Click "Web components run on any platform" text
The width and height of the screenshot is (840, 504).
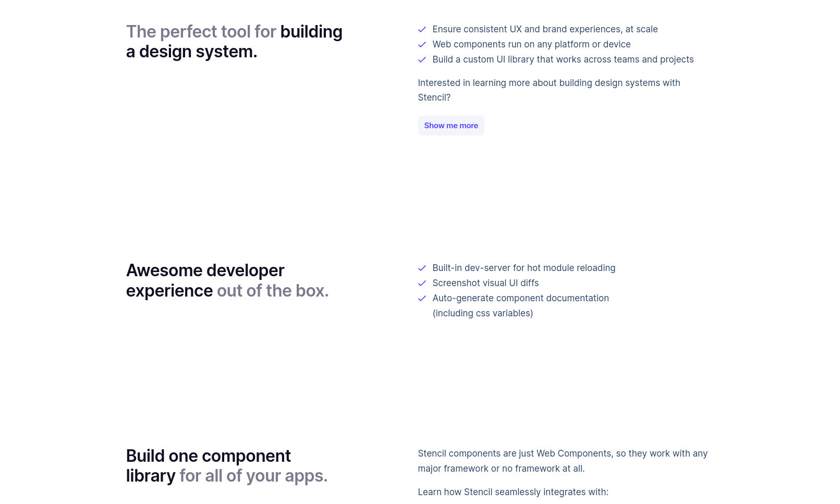(x=531, y=44)
